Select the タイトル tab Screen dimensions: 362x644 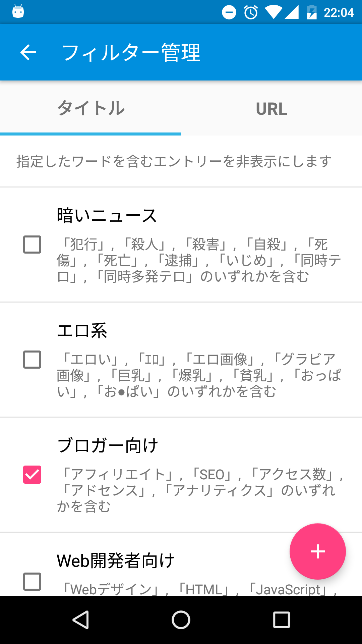[x=90, y=109]
